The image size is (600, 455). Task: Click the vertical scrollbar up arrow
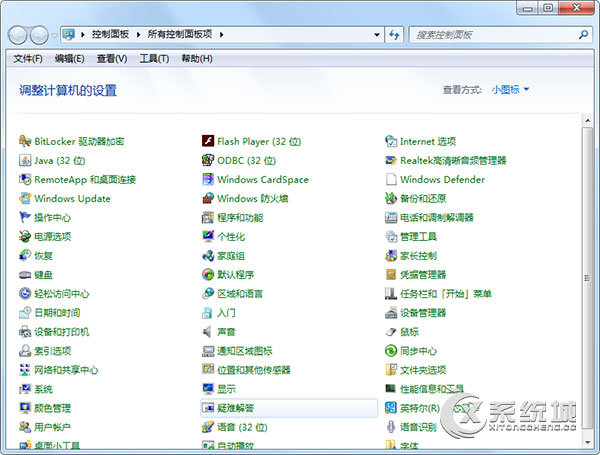click(x=587, y=121)
